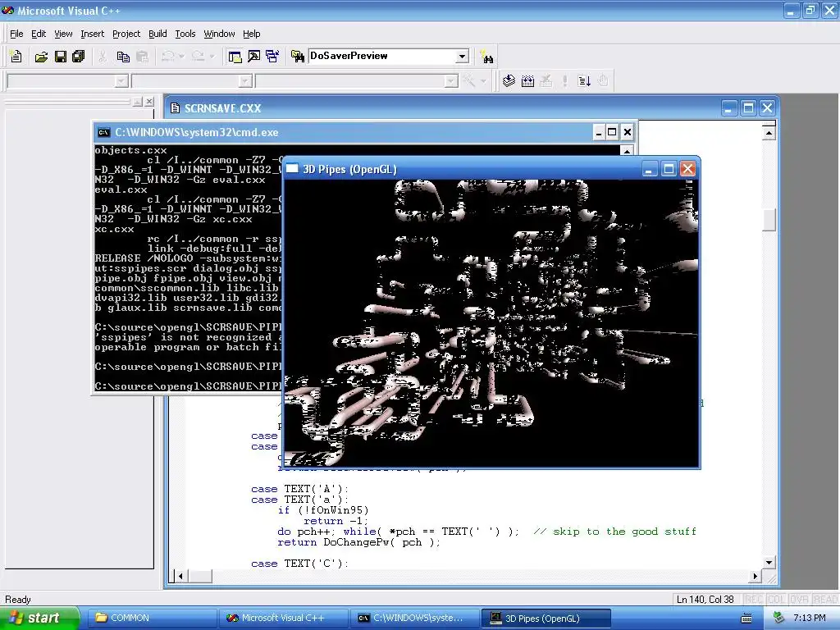Screen dimensions: 840x630
Task: Open the Project menu
Action: point(126,34)
